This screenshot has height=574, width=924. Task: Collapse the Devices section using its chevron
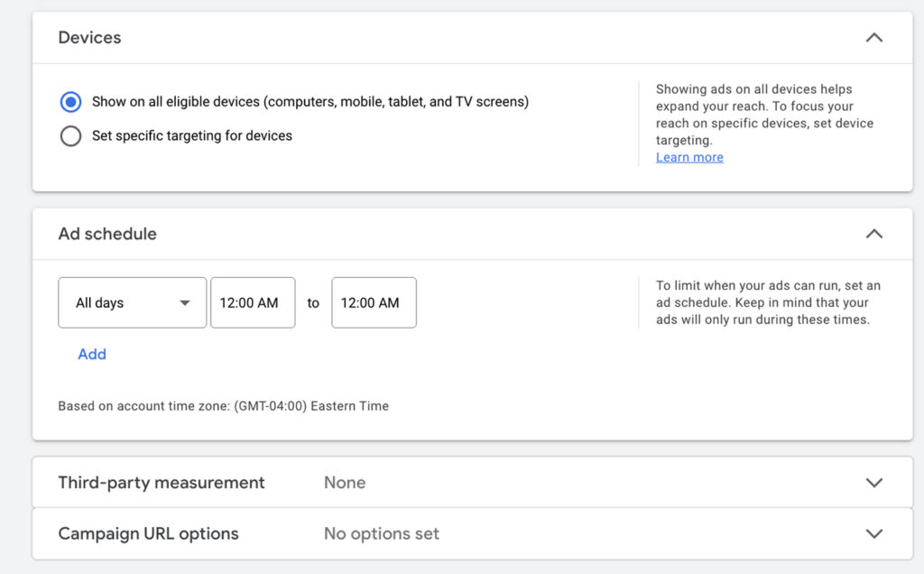873,38
